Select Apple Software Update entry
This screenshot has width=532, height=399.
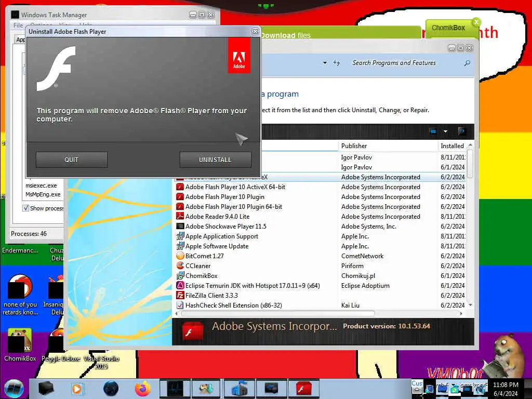(320, 246)
